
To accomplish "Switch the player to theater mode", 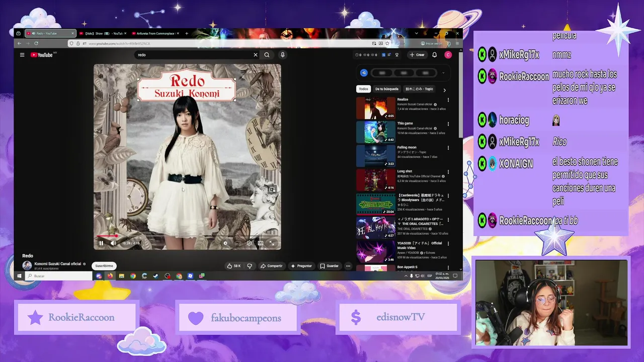I will click(261, 243).
